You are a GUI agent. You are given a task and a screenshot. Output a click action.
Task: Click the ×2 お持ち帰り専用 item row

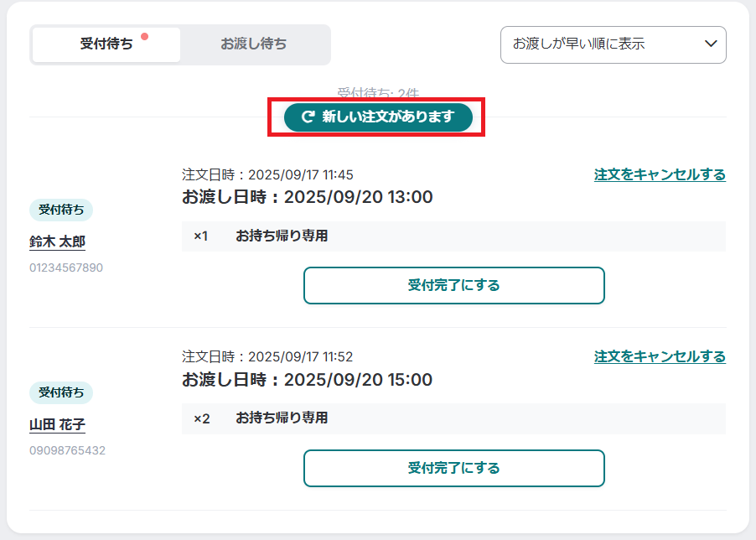453,418
